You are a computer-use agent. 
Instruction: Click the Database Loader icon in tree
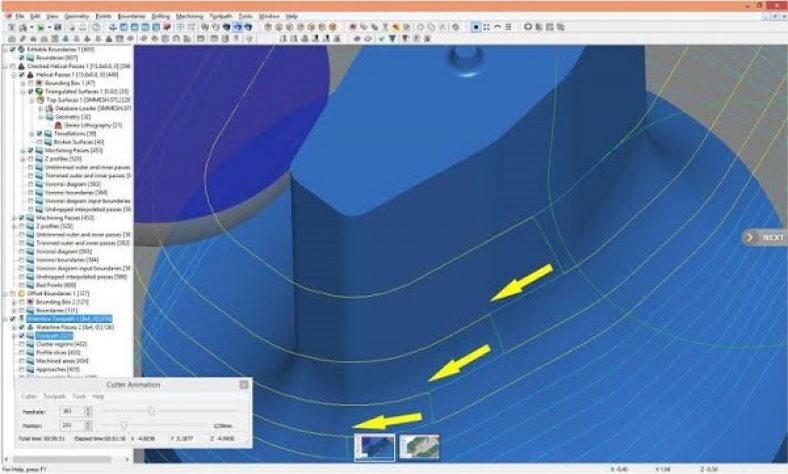tap(49, 109)
